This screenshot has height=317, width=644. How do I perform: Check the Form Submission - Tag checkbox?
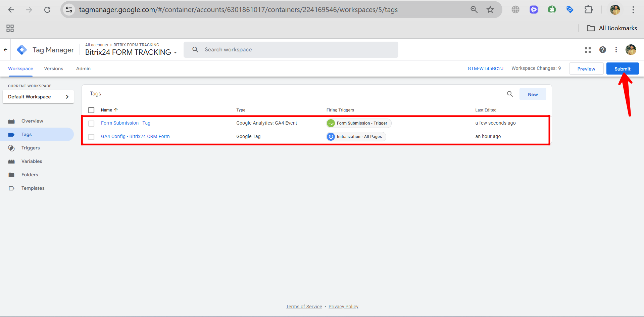(91, 124)
